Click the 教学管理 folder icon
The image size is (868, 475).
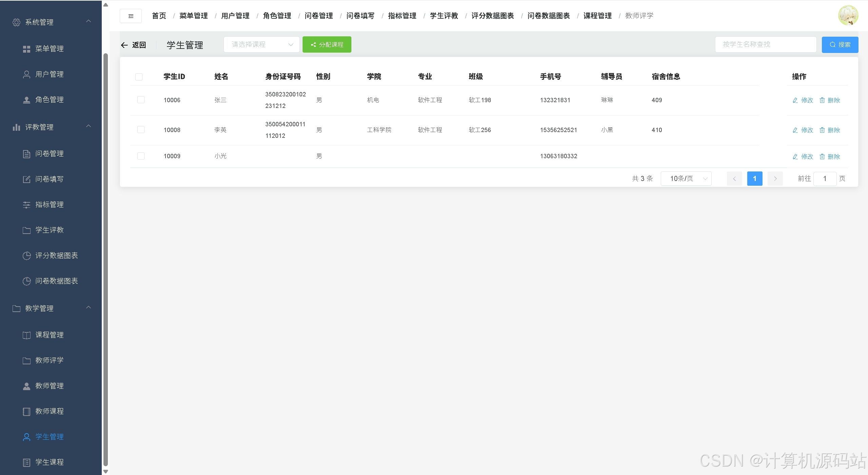16,308
